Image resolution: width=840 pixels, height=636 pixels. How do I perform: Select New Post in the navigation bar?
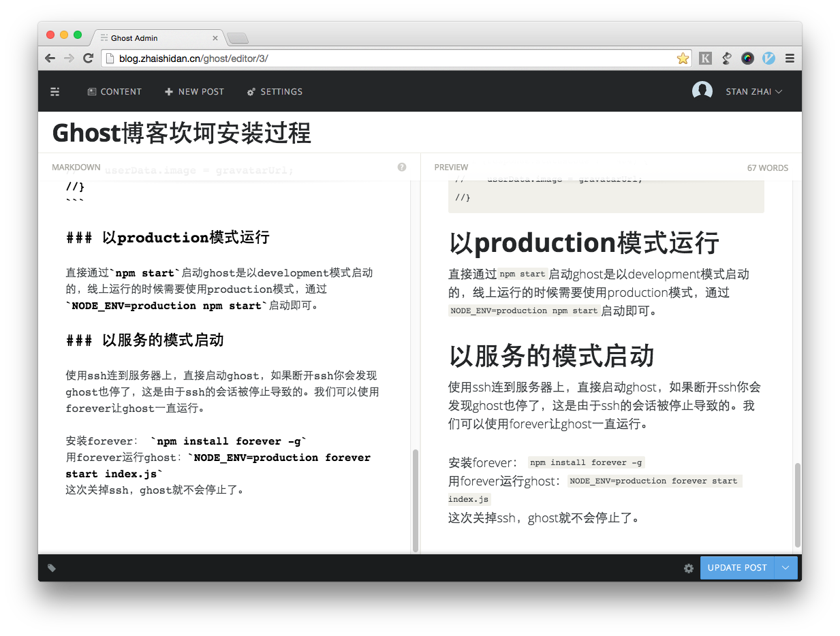click(x=194, y=92)
